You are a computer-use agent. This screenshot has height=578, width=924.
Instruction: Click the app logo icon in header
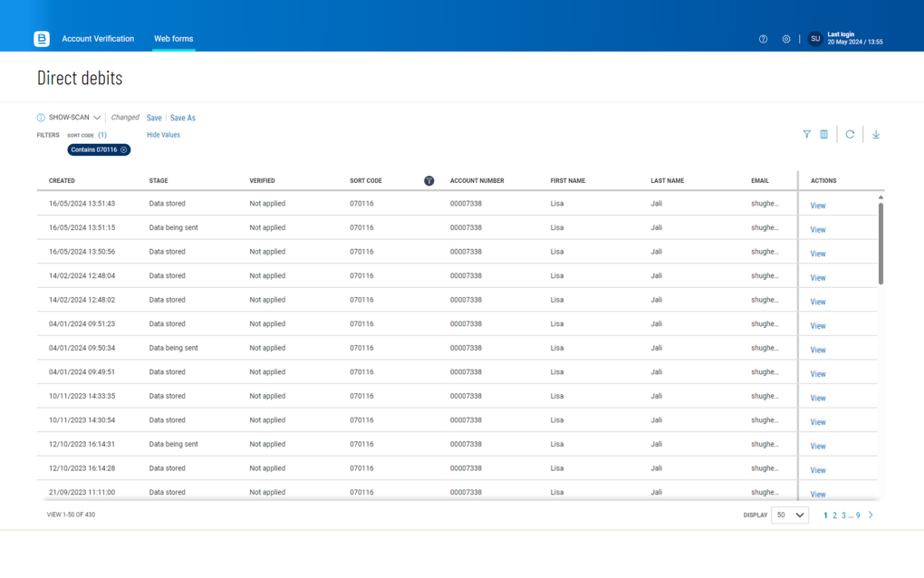point(42,39)
